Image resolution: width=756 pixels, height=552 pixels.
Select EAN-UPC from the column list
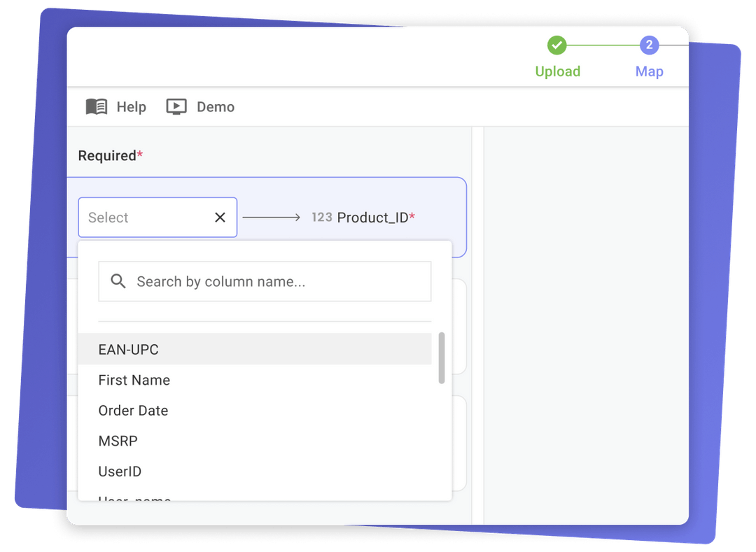128,348
